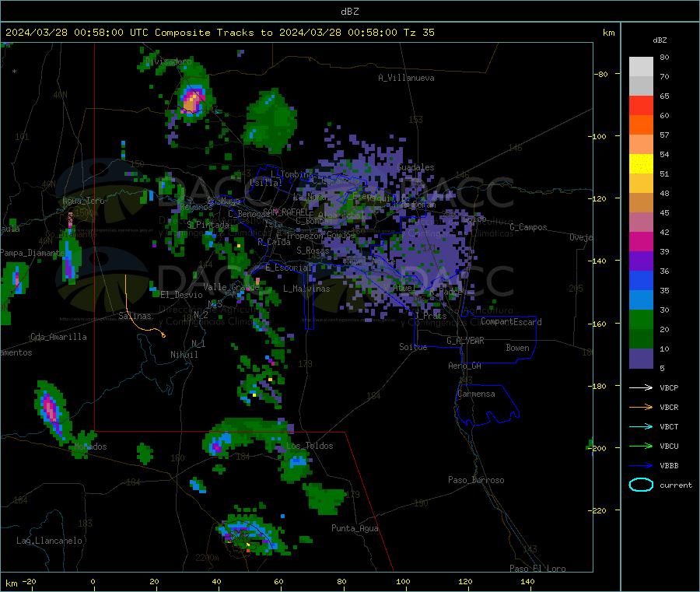Click the Paso_El_Loro location label
This screenshot has width=700, height=592.
pos(537,569)
